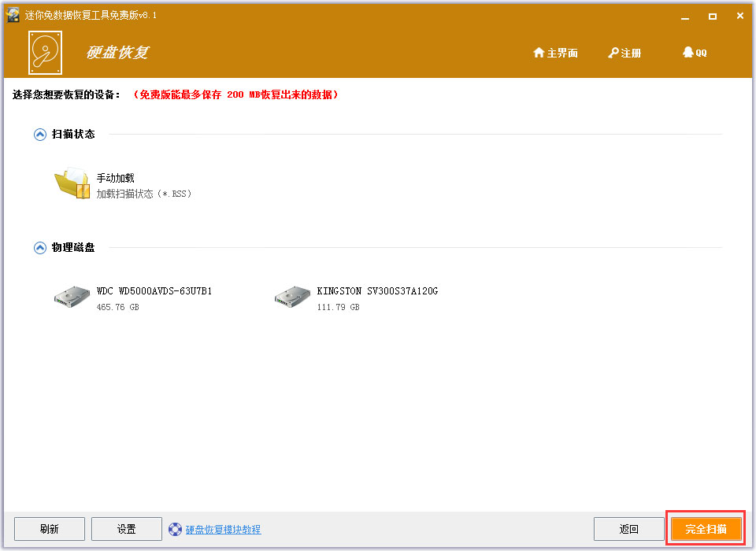Click the home icon beside 主界面
The image size is (756, 551).
tap(538, 52)
